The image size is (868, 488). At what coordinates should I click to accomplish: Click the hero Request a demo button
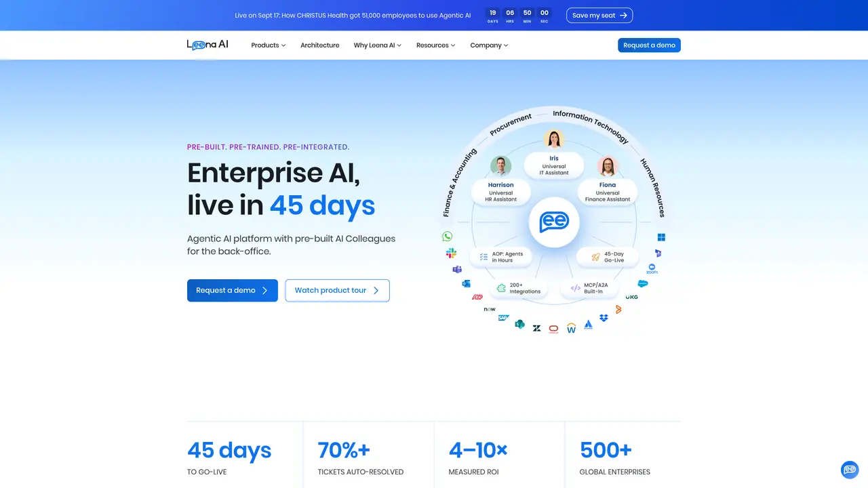coord(233,290)
